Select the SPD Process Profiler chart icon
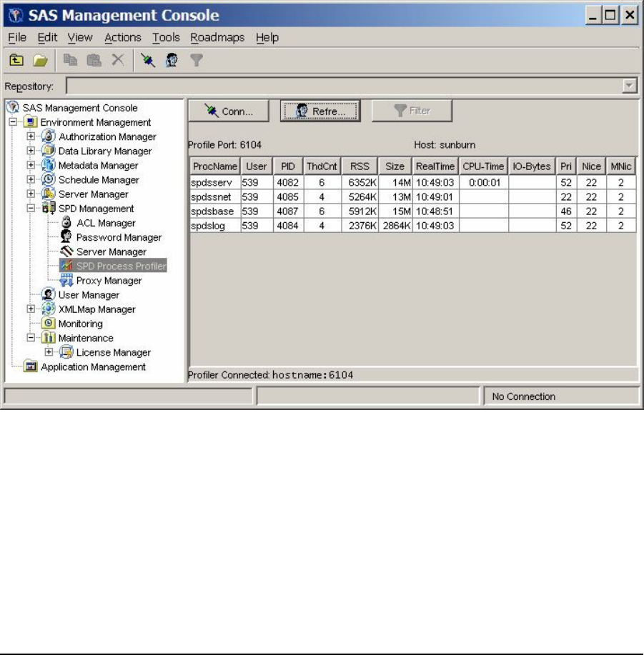Screen dimensions: 644x655 pyautogui.click(x=66, y=266)
